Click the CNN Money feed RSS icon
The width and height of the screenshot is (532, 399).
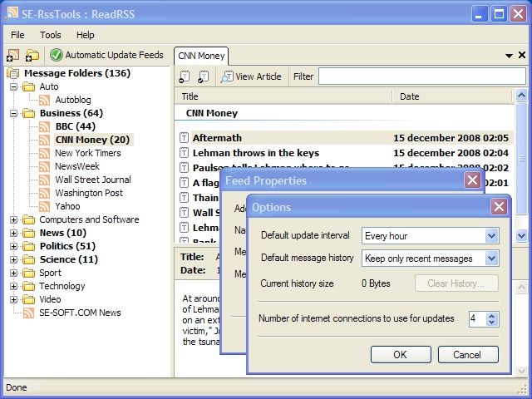pos(44,140)
